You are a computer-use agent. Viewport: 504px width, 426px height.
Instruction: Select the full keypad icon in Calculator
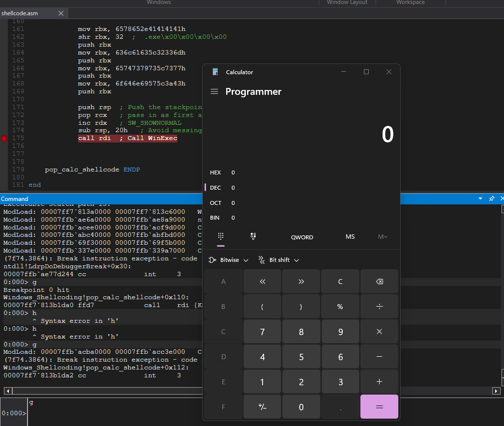click(x=220, y=237)
